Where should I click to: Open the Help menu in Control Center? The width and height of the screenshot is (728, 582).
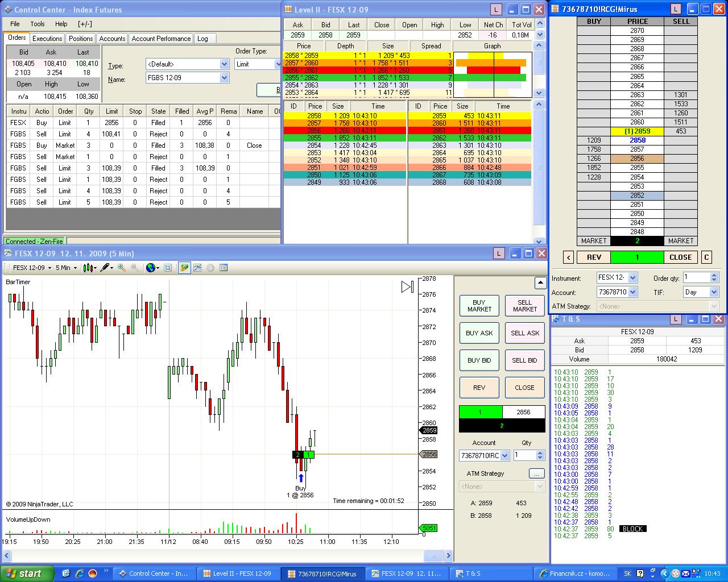(x=61, y=24)
